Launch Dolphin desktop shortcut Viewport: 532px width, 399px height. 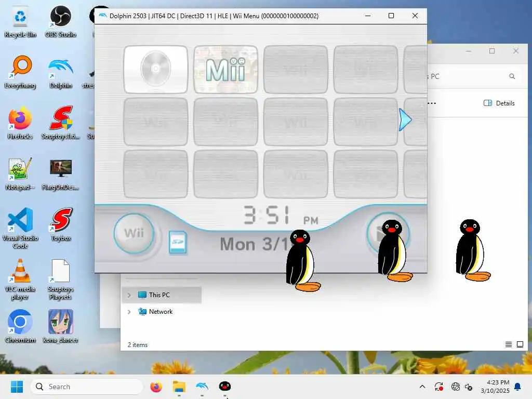(60, 72)
